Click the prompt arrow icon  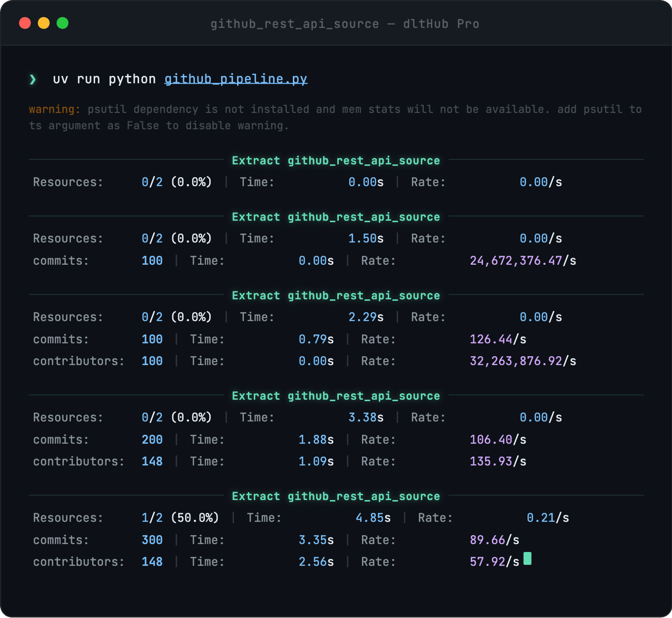[32, 79]
